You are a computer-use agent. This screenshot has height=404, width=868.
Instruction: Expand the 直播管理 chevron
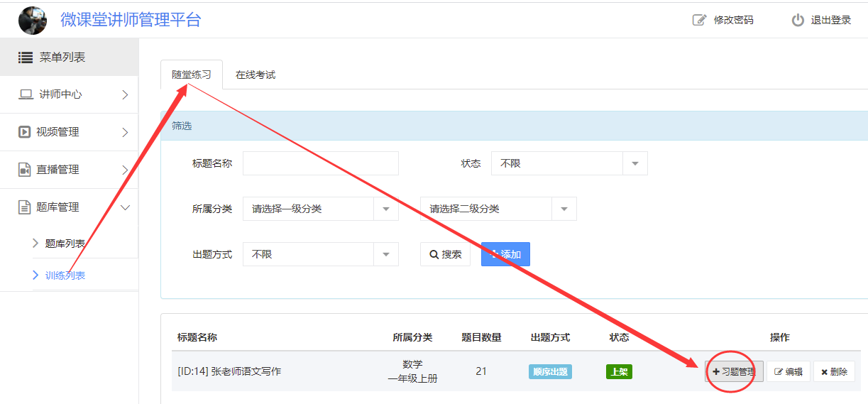125,170
